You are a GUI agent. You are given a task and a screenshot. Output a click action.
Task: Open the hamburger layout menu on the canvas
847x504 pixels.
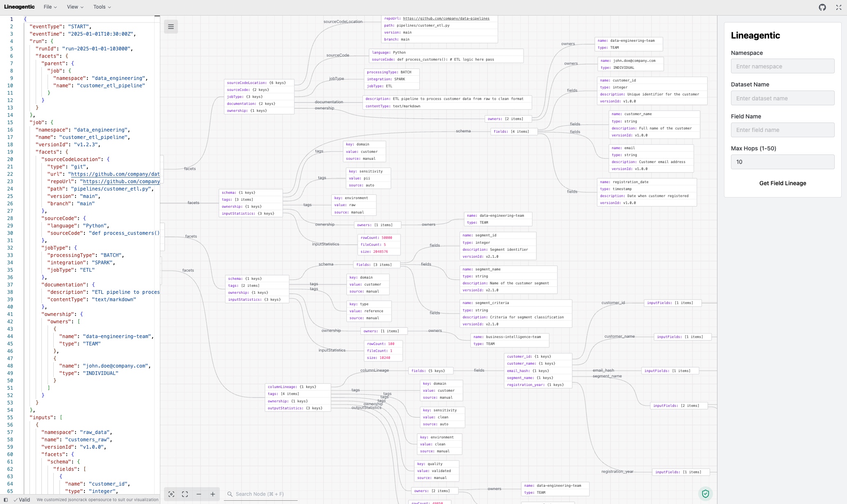click(x=171, y=26)
